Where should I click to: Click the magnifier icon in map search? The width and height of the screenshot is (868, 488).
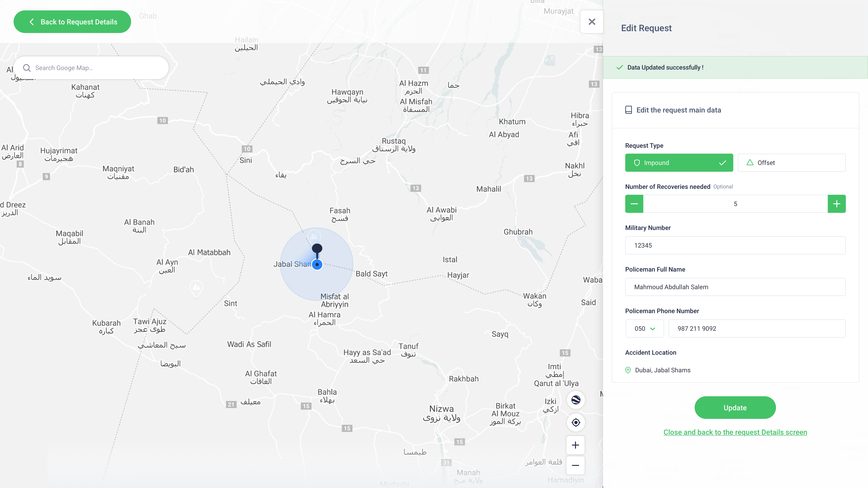click(27, 68)
